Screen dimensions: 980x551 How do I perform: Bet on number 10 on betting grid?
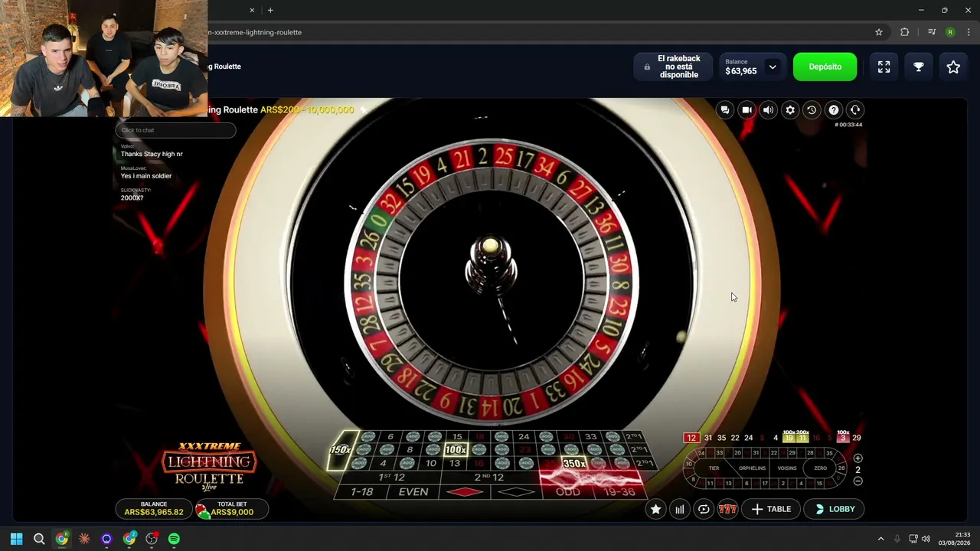(431, 463)
